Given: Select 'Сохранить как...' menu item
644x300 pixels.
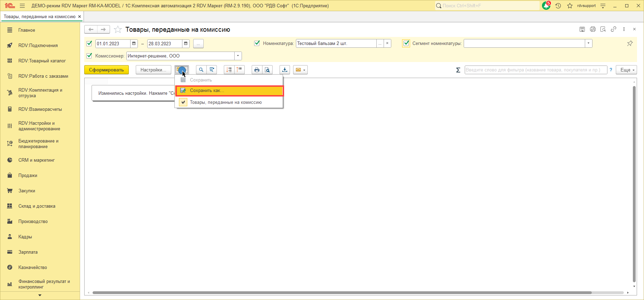Looking at the screenshot, I should click(x=229, y=91).
